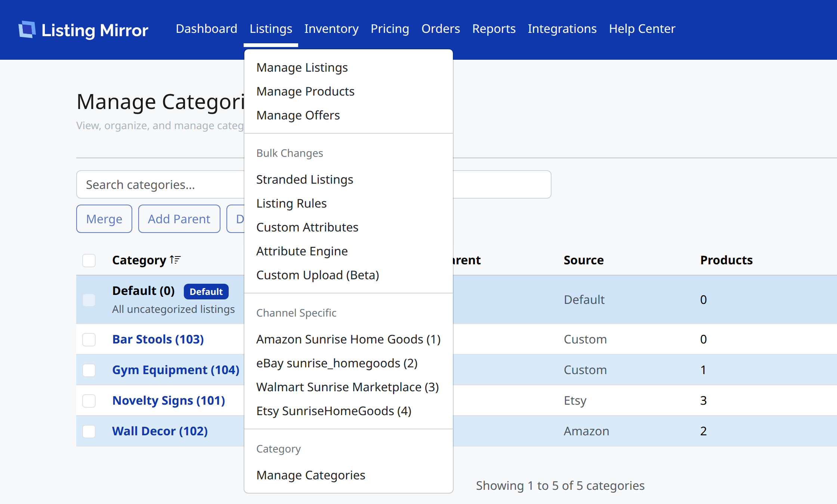Click products count 1 in Gym Equipment row
This screenshot has width=837, height=504.
point(703,370)
